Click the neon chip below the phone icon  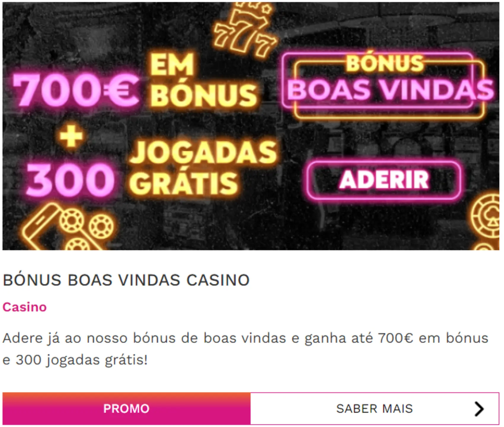pyautogui.click(x=78, y=244)
